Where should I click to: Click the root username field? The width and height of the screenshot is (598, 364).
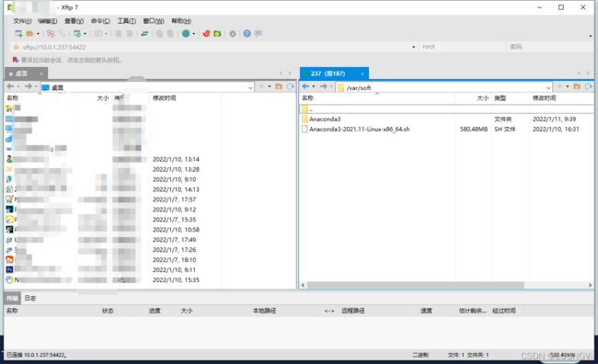pos(462,47)
